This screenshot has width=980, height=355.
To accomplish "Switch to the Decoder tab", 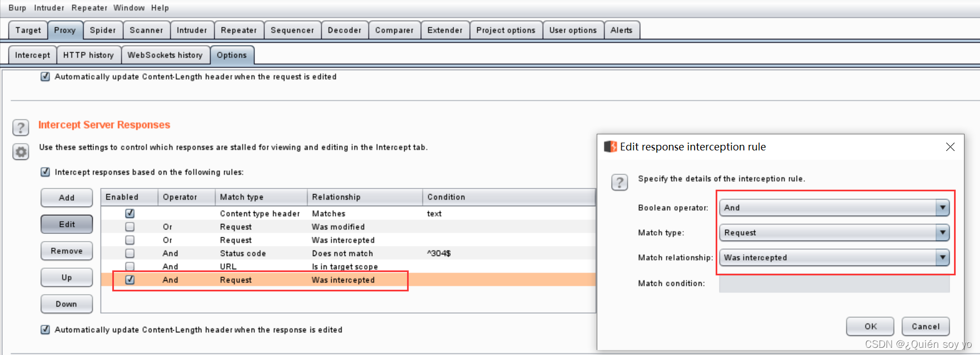I will (x=345, y=30).
